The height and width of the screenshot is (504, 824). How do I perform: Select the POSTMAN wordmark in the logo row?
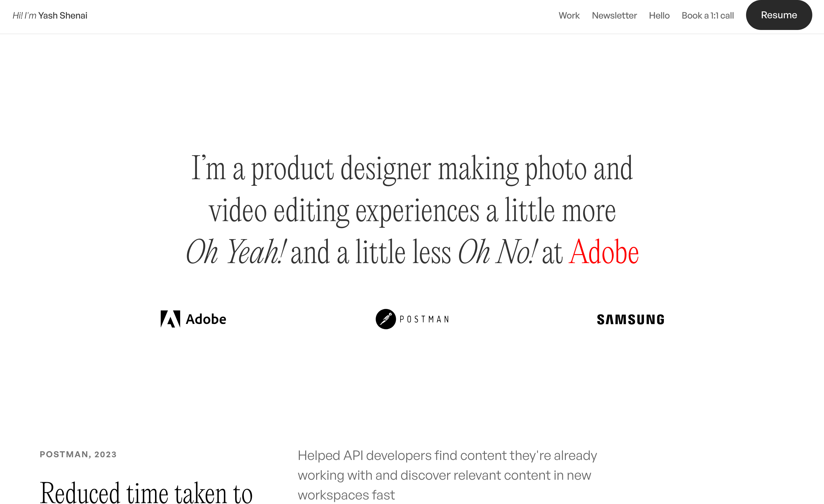click(424, 319)
